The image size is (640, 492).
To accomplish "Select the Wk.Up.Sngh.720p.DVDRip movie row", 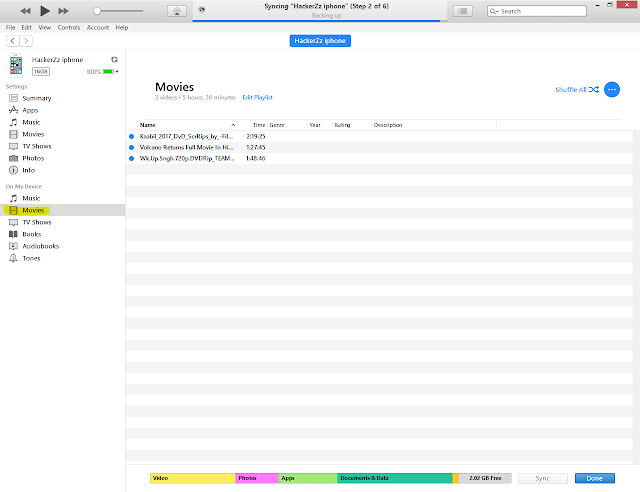I will pos(379,158).
